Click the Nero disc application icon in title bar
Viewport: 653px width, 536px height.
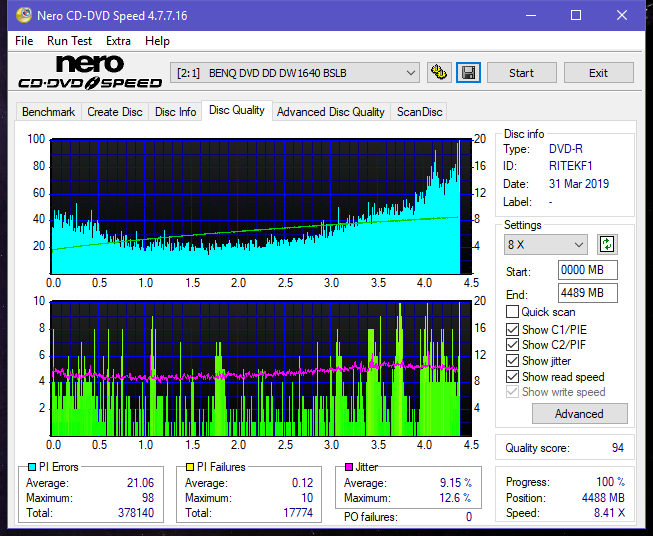coord(24,15)
